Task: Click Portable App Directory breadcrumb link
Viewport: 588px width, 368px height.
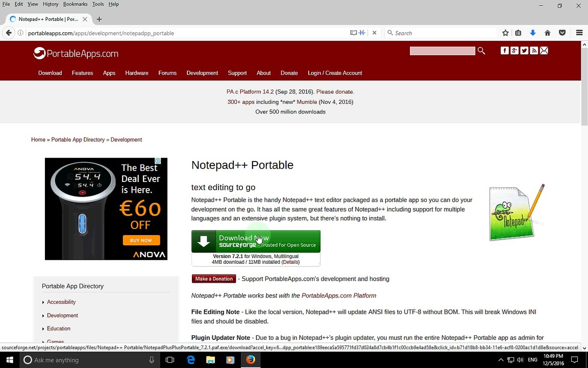Action: [x=78, y=140]
